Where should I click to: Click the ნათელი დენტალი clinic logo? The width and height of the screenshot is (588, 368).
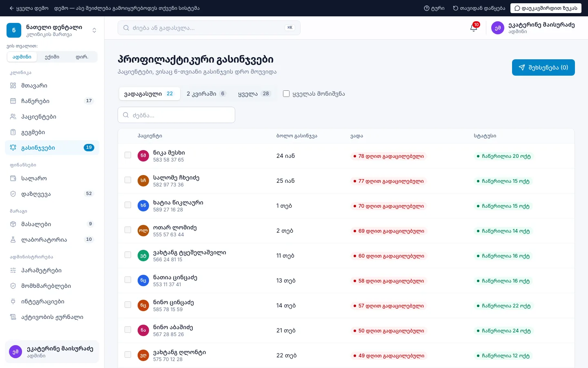pos(14,30)
